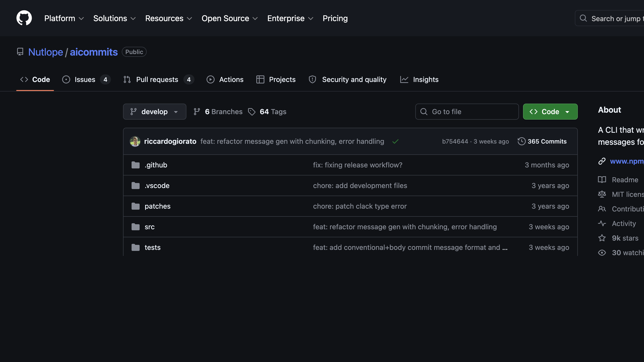Viewport: 644px width, 362px height.
Task: Click the branch icon next to 6 Branches
Action: click(x=197, y=112)
